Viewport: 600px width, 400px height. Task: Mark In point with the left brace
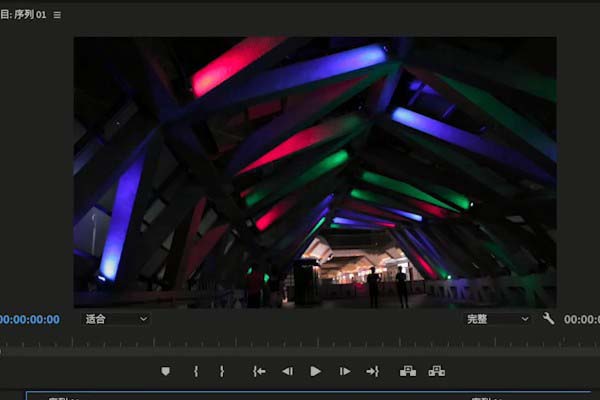coord(196,371)
